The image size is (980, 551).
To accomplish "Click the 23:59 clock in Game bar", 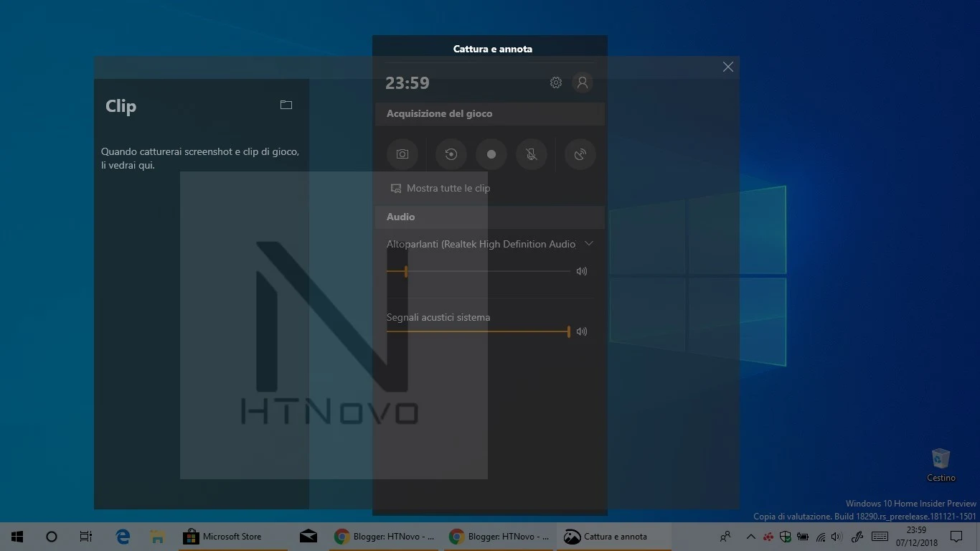I will tap(407, 83).
